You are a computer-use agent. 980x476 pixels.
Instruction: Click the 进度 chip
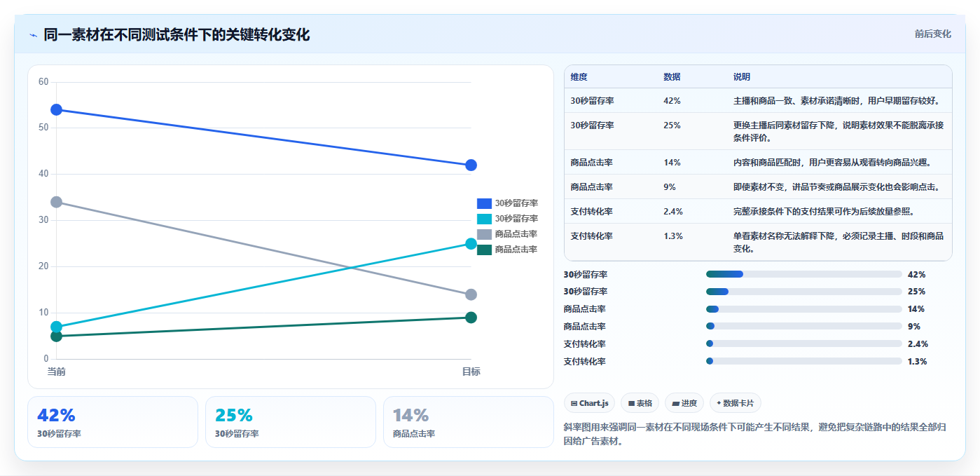coord(684,403)
